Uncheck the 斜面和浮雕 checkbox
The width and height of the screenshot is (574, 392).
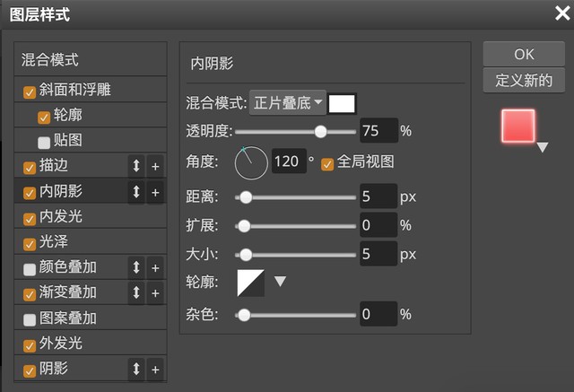click(30, 91)
